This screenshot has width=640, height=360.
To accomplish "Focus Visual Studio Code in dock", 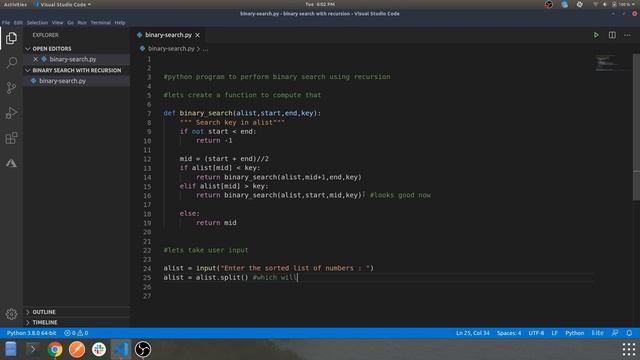I will (121, 349).
